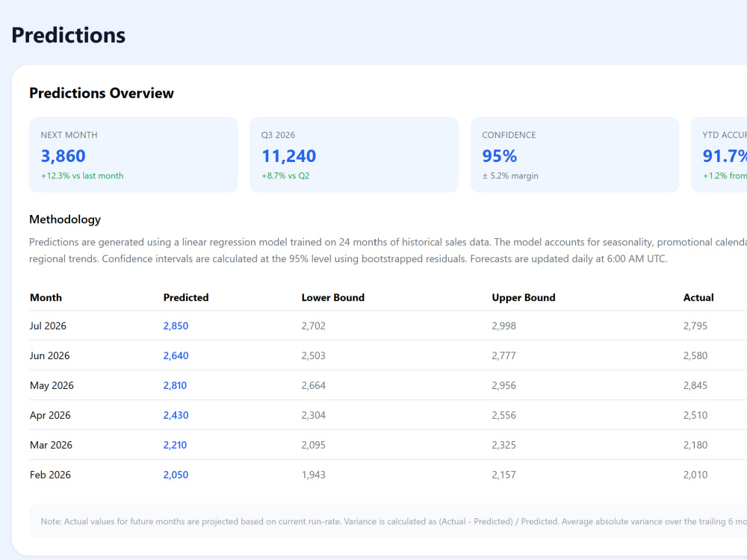The image size is (747, 560).
Task: Open predicted value 2,050 for Feb 2026
Action: pyautogui.click(x=176, y=475)
